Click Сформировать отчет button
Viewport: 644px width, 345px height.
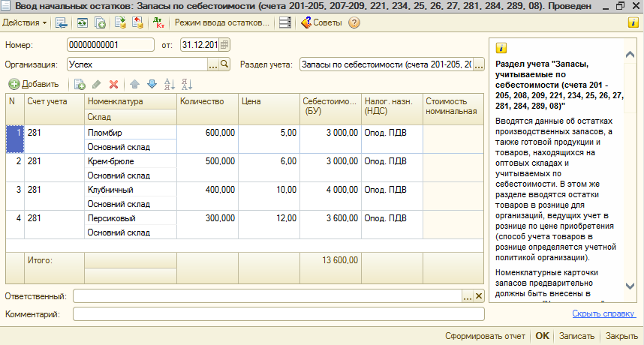[x=486, y=336]
